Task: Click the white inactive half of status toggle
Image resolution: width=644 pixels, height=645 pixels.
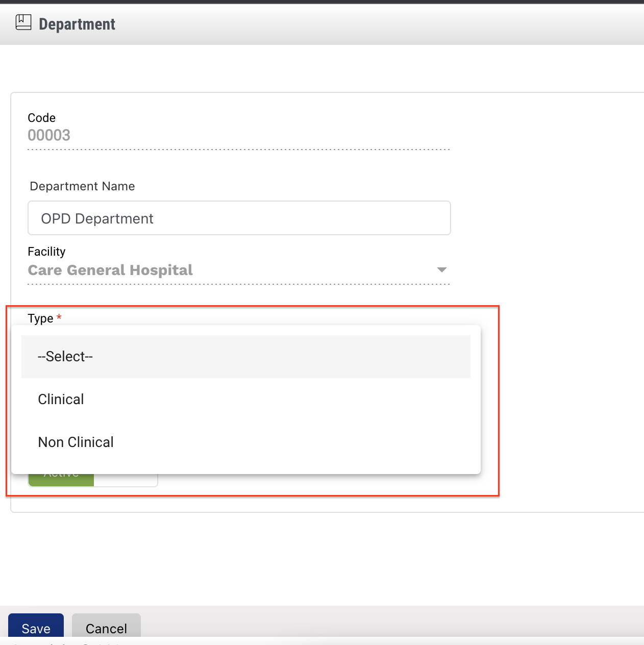Action: point(126,480)
